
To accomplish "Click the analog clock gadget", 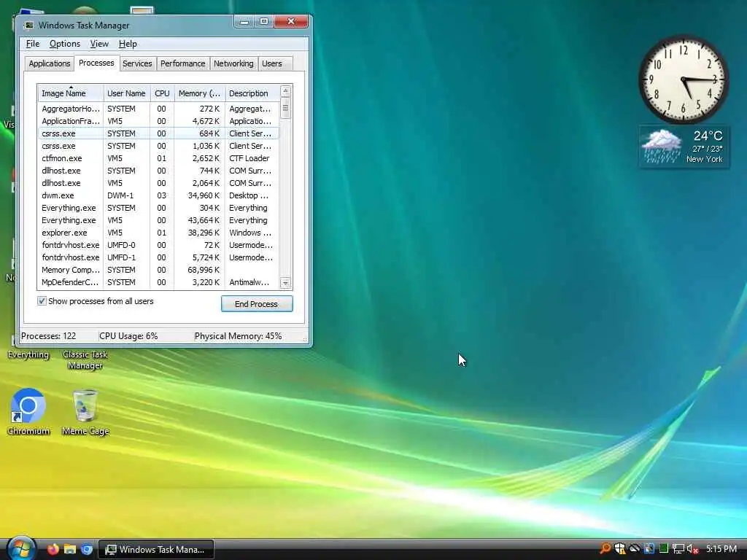I will click(683, 79).
